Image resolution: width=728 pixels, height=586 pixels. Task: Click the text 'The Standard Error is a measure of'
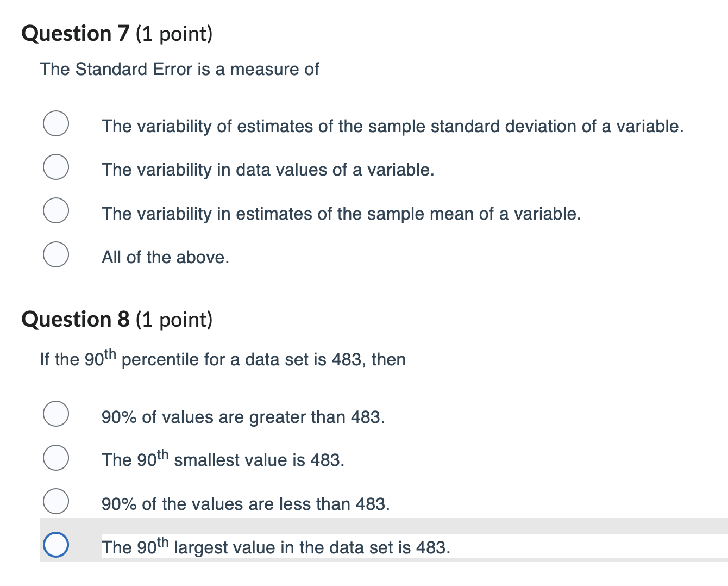click(180, 69)
